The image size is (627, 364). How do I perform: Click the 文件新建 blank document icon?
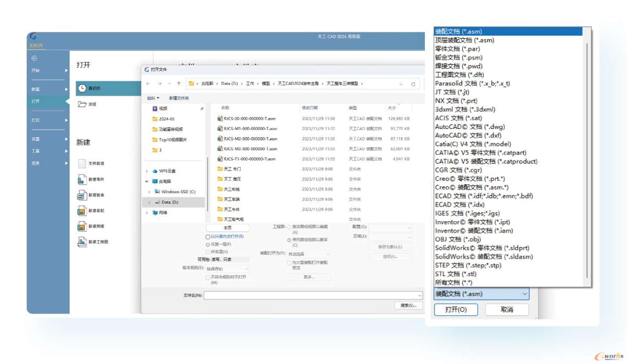82,163
